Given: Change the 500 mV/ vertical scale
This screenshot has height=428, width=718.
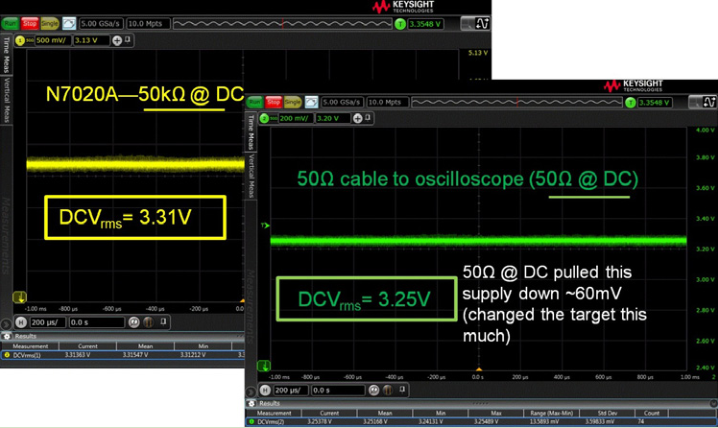Looking at the screenshot, I should click(52, 40).
